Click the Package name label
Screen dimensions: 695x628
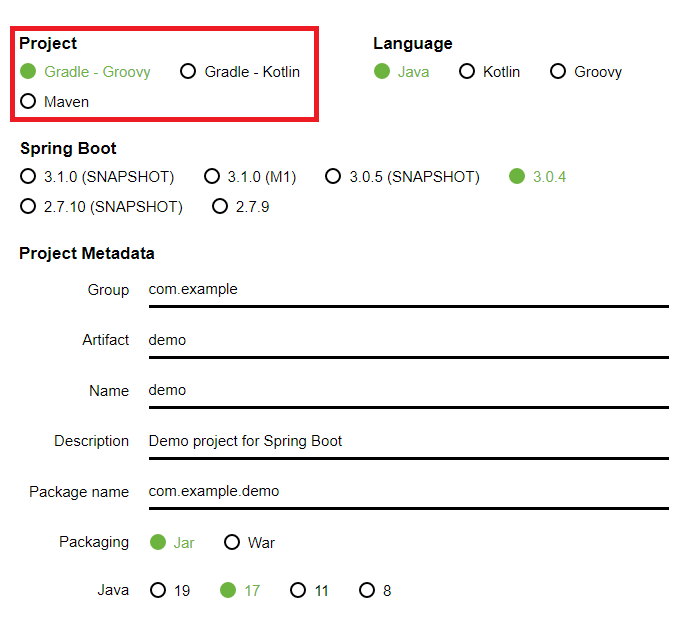click(x=79, y=492)
